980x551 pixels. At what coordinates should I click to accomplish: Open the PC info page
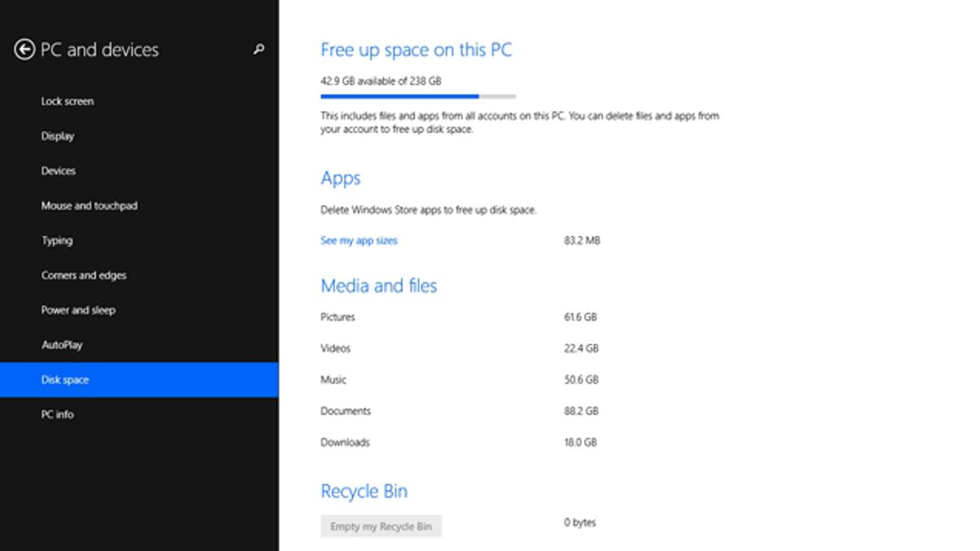click(x=58, y=415)
